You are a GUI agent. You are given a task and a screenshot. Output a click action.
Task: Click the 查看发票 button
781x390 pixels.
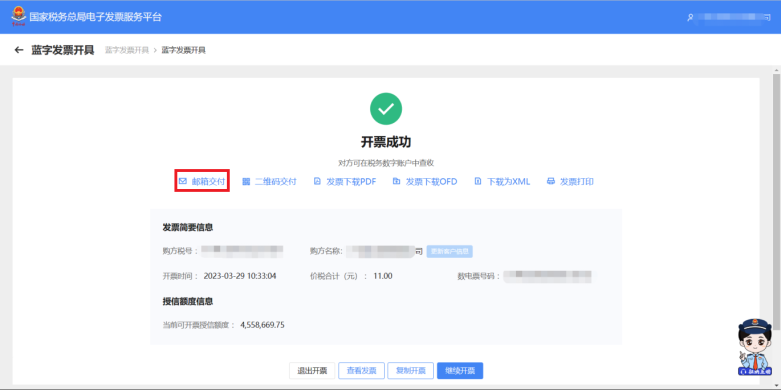tap(362, 371)
